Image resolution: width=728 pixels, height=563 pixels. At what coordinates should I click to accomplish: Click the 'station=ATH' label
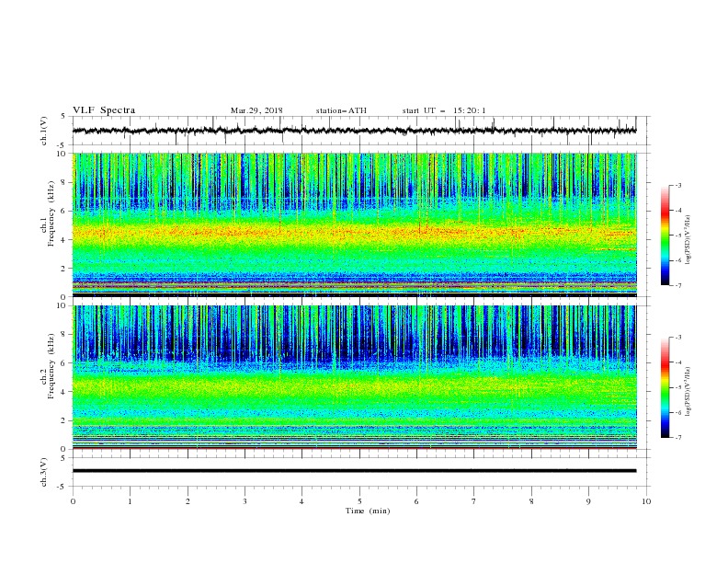tap(341, 110)
